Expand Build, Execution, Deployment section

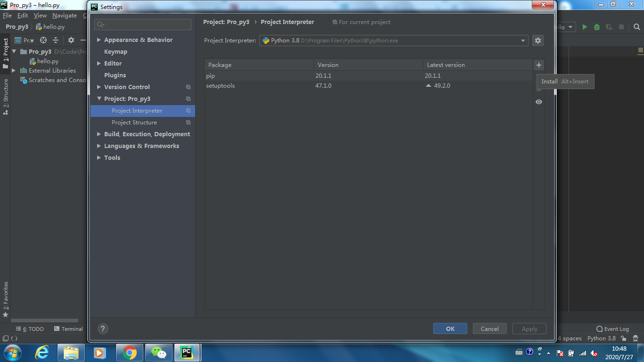(x=99, y=134)
